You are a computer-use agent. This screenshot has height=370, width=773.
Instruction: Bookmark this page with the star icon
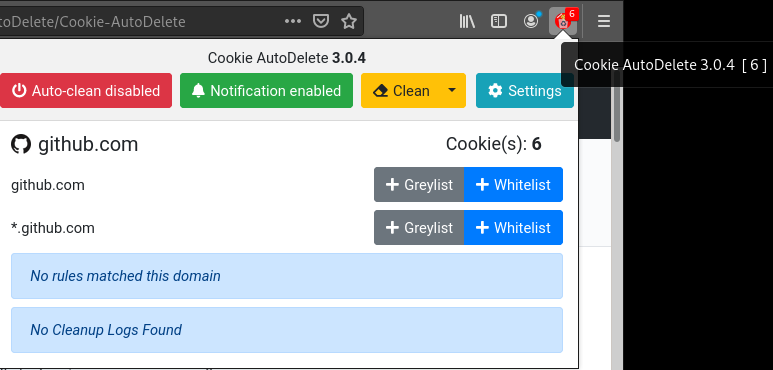click(x=349, y=21)
